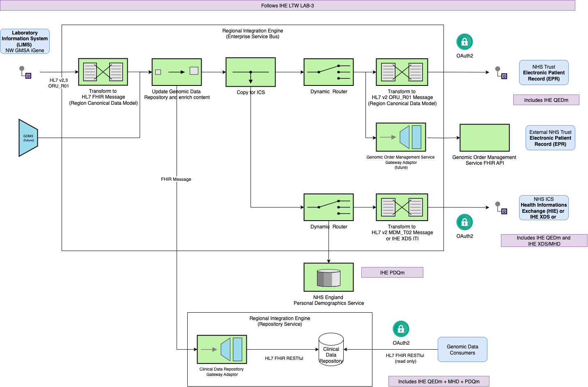Click the Follows IHE LTW LAB-3 banner
The height and width of the screenshot is (387, 588).
click(287, 5)
